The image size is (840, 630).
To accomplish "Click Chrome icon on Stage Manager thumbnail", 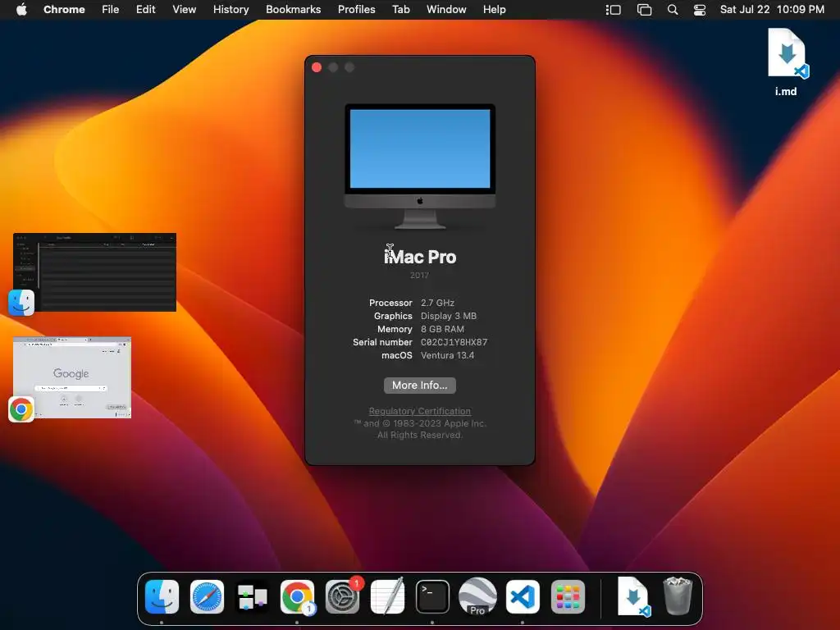I will click(x=21, y=410).
